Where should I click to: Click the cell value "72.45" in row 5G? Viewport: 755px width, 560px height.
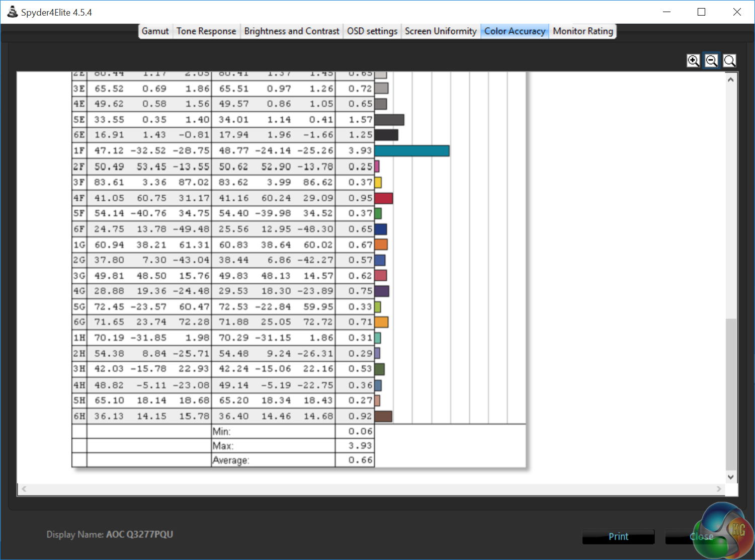109,307
